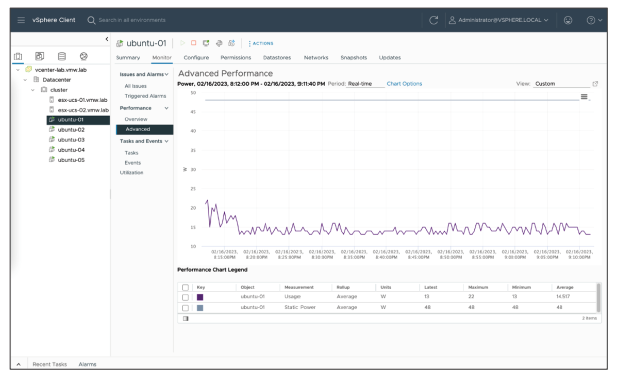Switch to Networking inventory view

[x=84, y=56]
